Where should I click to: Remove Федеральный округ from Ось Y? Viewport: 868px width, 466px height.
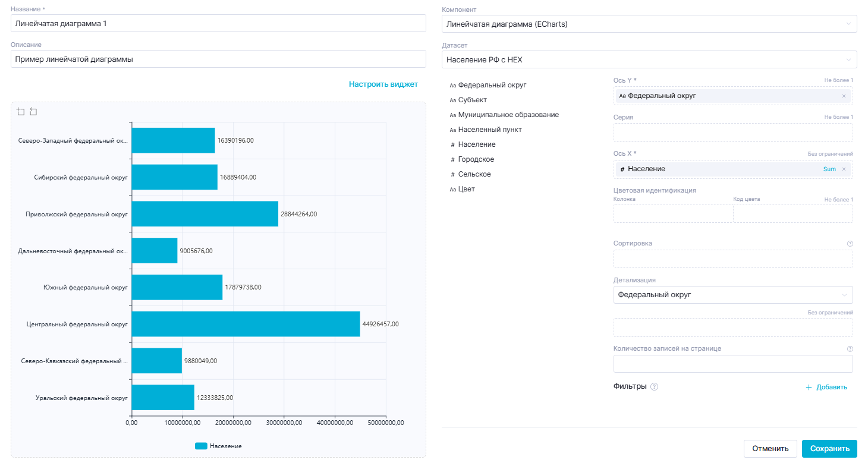[x=844, y=96]
